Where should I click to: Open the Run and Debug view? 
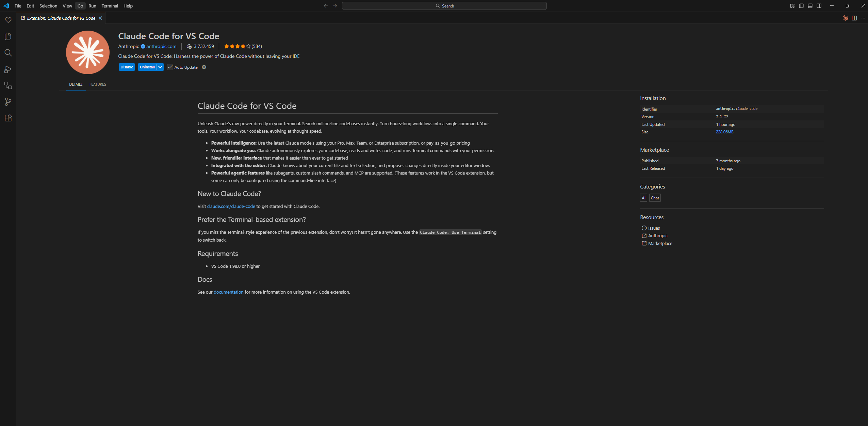[x=8, y=69]
